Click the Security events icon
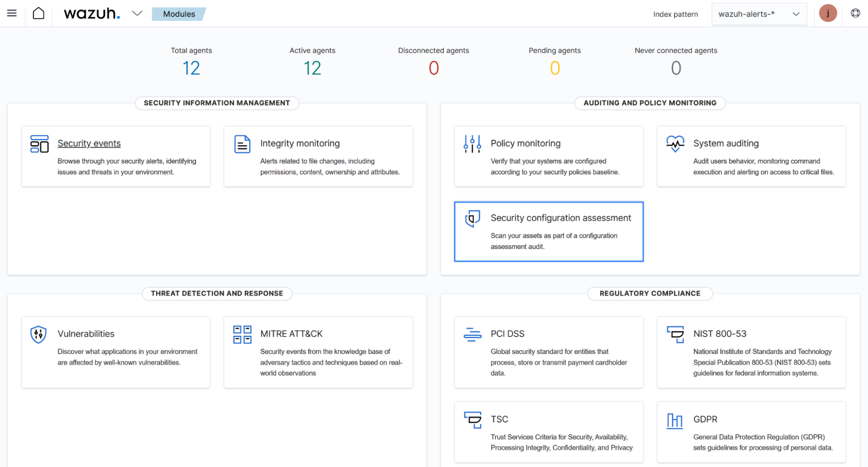Image resolution: width=868 pixels, height=467 pixels. (x=40, y=144)
